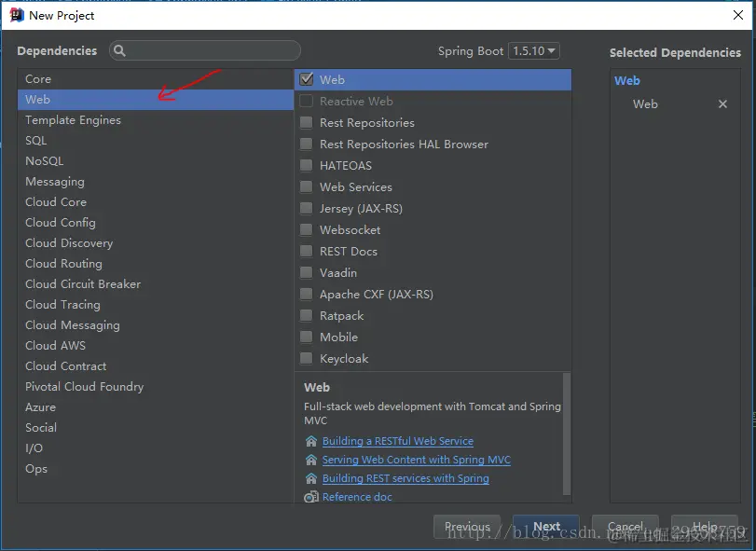Click house icon beside Building a RESTful Web Service
The height and width of the screenshot is (551, 756).
pos(311,441)
